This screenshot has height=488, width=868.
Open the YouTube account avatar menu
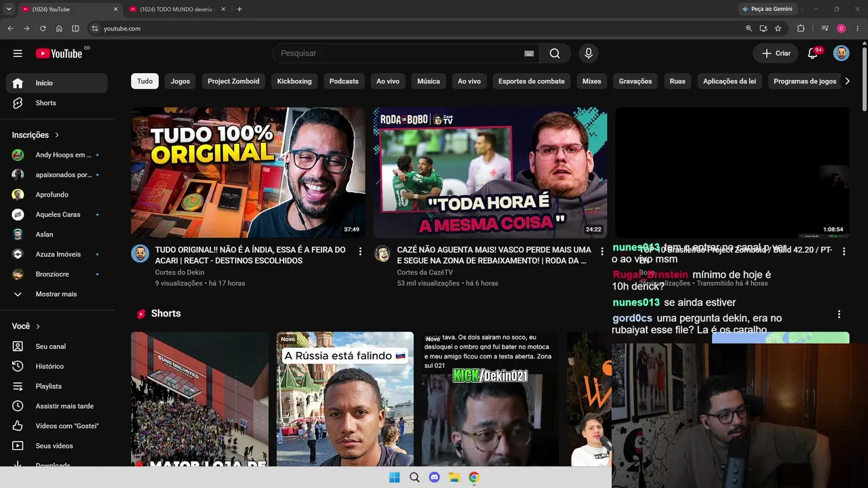coord(842,54)
